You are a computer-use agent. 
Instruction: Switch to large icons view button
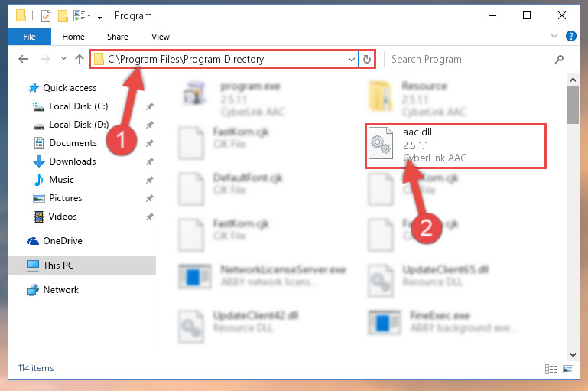(568, 370)
